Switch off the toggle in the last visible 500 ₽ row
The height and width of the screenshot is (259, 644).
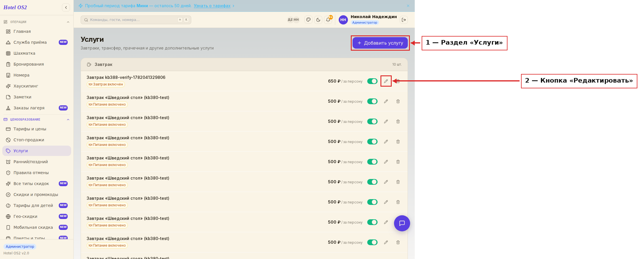tap(372, 242)
